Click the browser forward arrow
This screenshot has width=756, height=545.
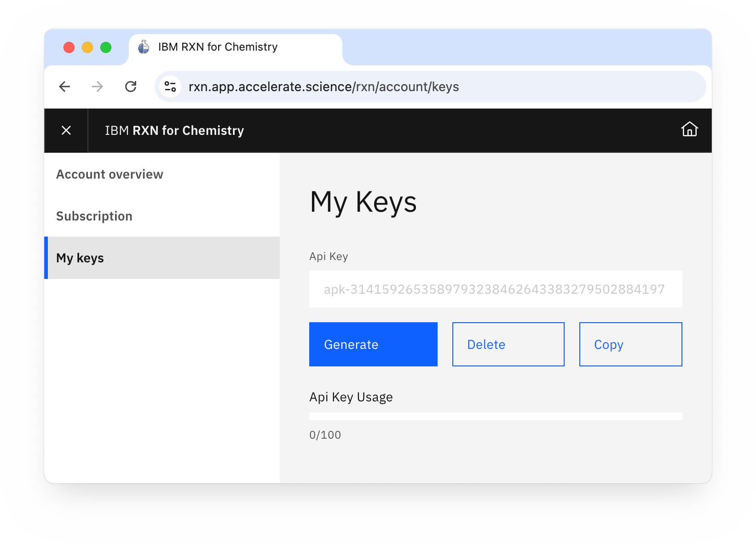(x=97, y=87)
